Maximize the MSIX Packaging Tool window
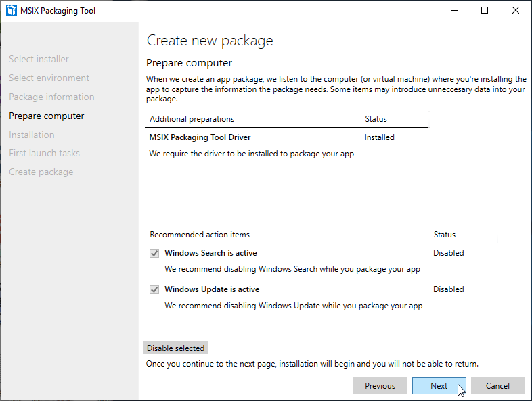This screenshot has height=401, width=532. [485, 11]
